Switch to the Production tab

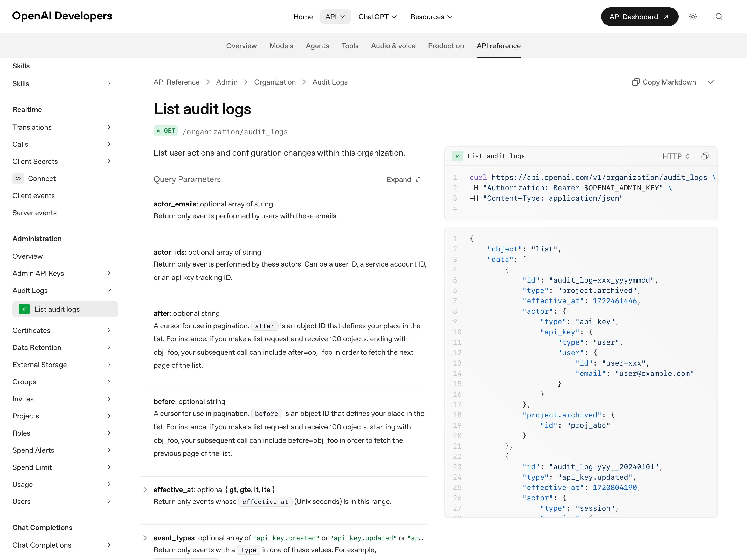446,46
